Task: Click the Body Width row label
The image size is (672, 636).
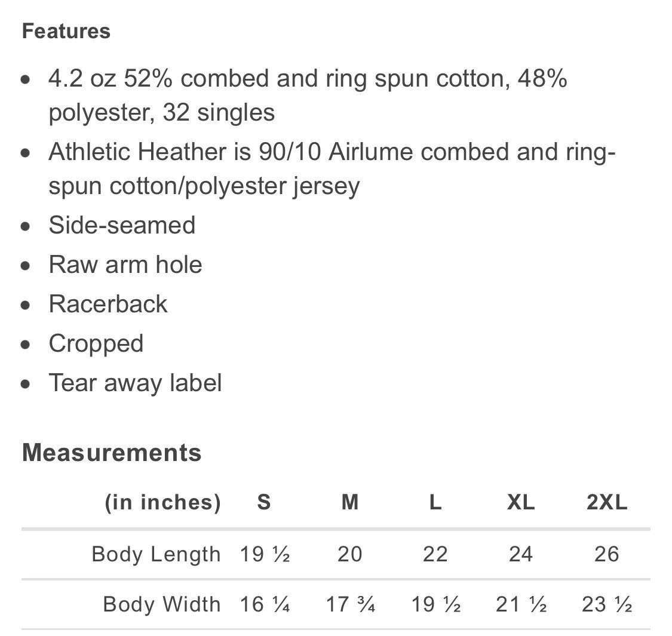Action: pos(162,604)
